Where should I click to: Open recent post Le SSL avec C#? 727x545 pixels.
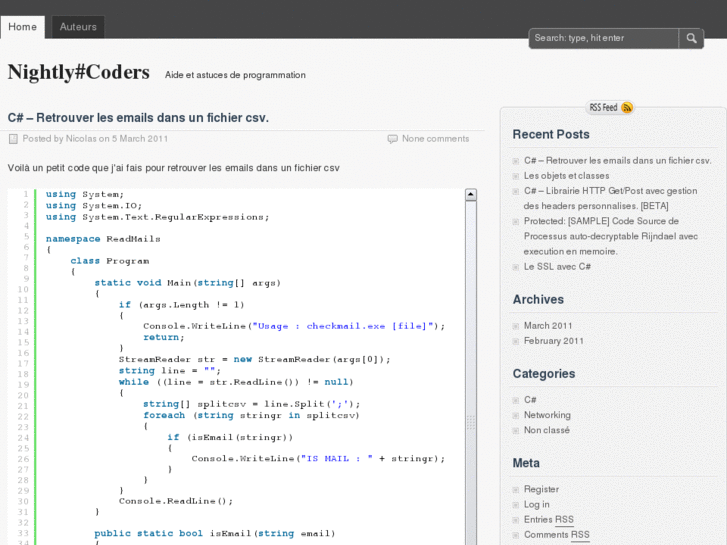(x=557, y=267)
